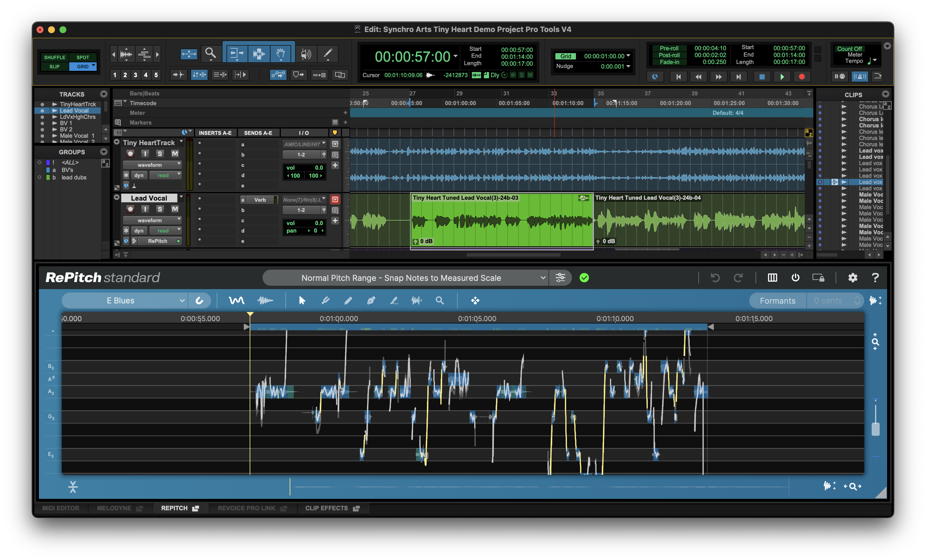Viewport: 926px width, 560px height.
Task: Select the RePitch pointer arrow tool
Action: coord(302,301)
